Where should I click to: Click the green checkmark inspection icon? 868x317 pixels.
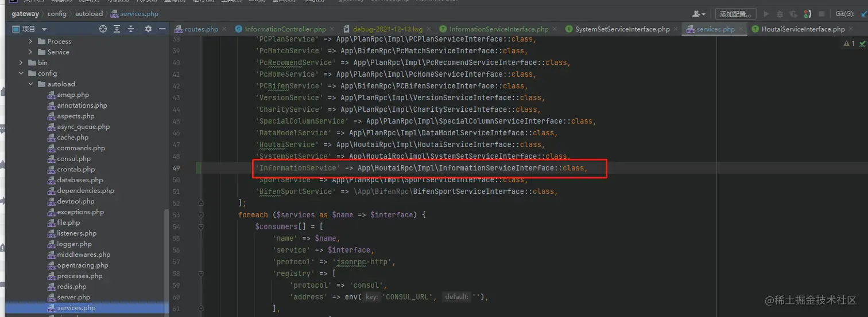[862, 44]
